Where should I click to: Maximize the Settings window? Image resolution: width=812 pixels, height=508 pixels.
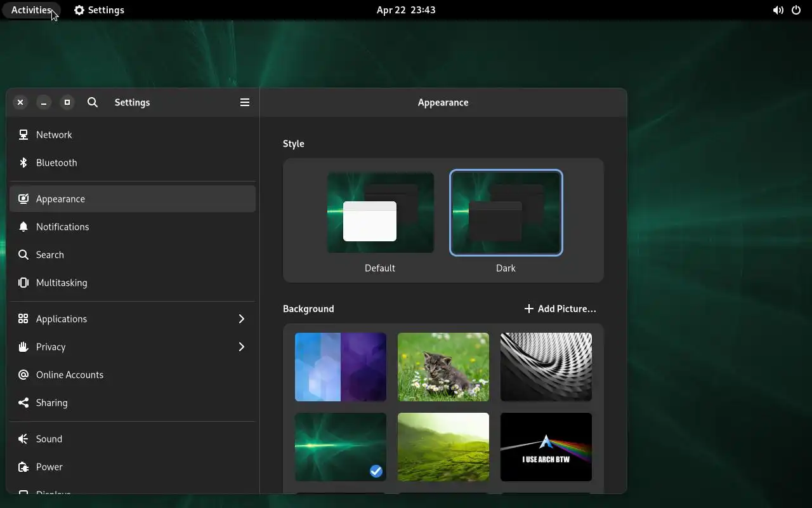click(67, 102)
